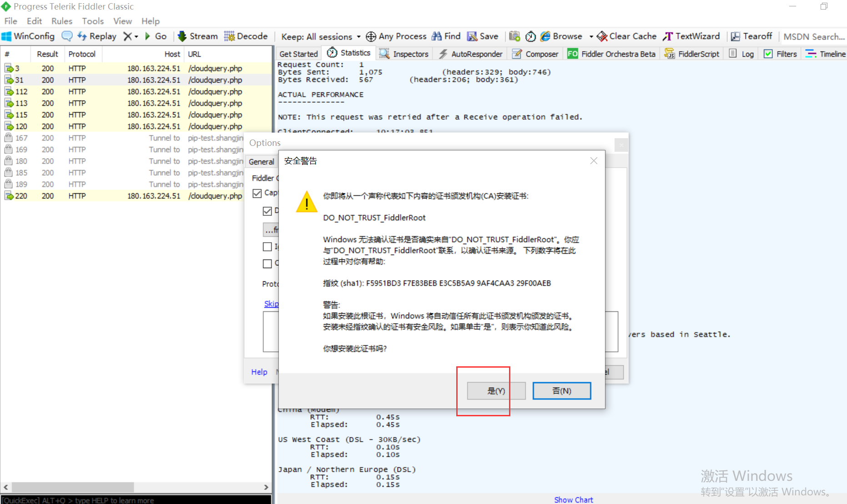Image resolution: width=847 pixels, height=504 pixels.
Task: Tick the unchecked 'I...' checkbox in Options
Action: [267, 247]
